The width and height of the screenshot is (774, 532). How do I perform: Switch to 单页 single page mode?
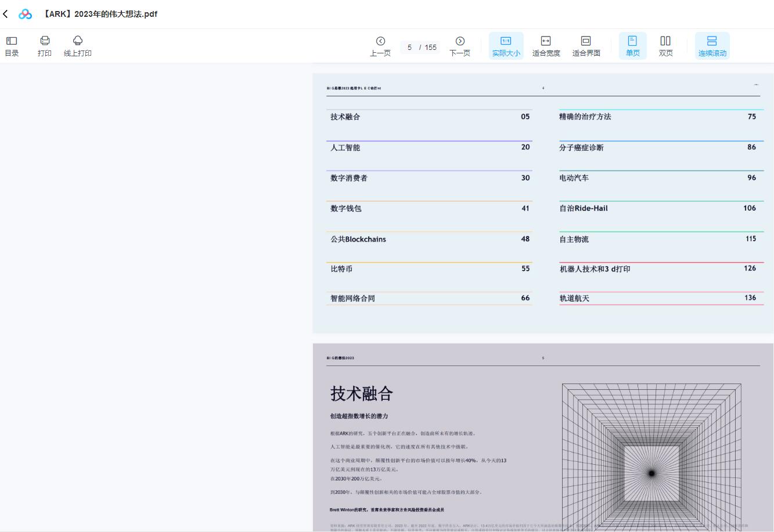click(x=632, y=46)
